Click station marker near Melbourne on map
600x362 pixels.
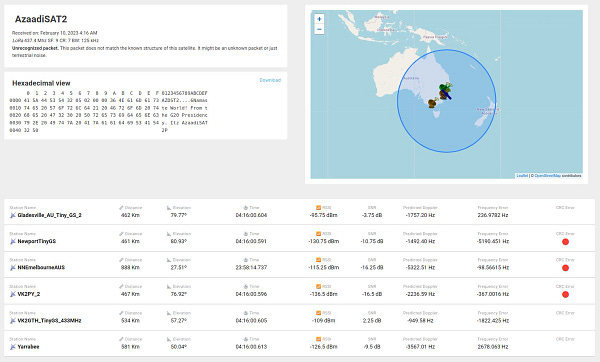pos(432,103)
